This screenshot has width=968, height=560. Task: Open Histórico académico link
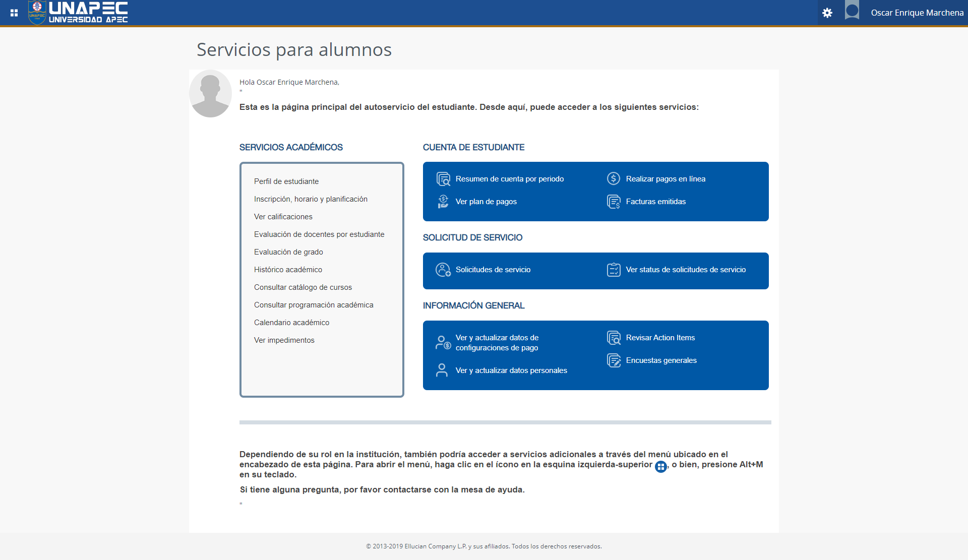(288, 270)
